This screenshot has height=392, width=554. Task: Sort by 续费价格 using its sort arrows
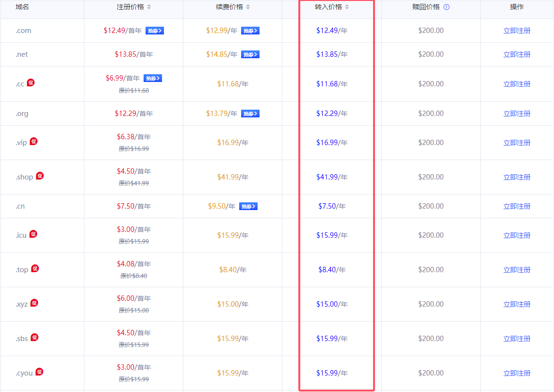coord(248,7)
